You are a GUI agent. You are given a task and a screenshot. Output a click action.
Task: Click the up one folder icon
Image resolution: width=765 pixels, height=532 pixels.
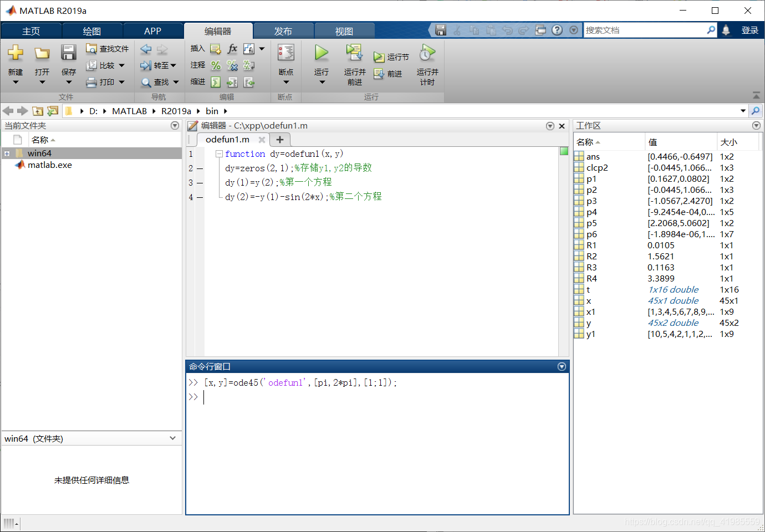click(38, 111)
